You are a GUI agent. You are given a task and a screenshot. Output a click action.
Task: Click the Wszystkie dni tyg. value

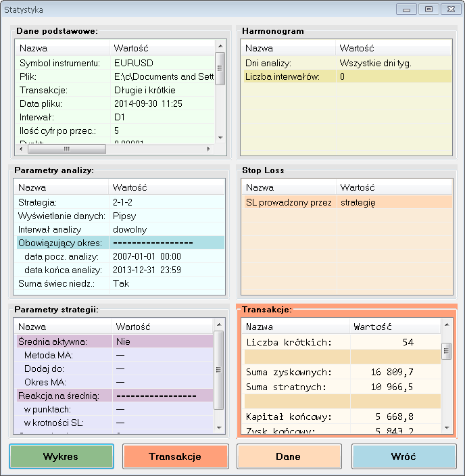click(x=376, y=63)
